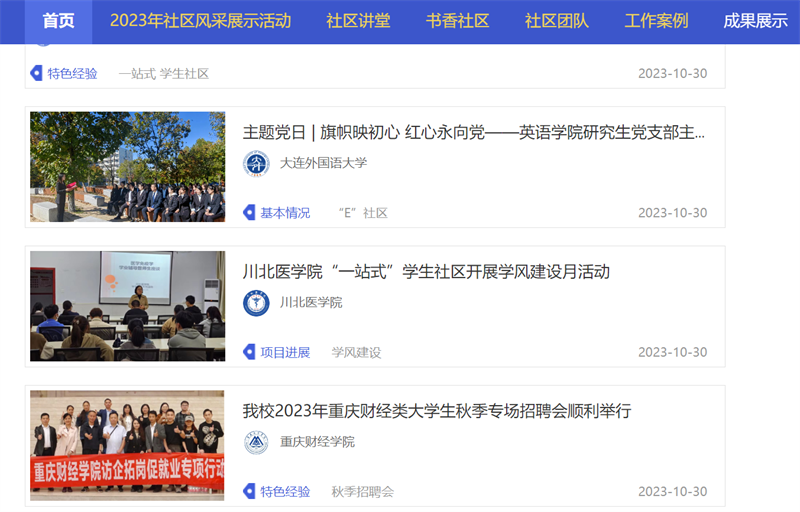Click date 2023-10-30 in 重庆财经学院 card
800x512 pixels.
[x=672, y=492]
